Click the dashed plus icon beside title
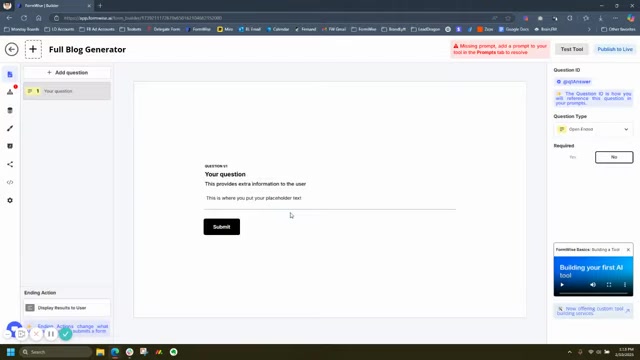 point(33,49)
